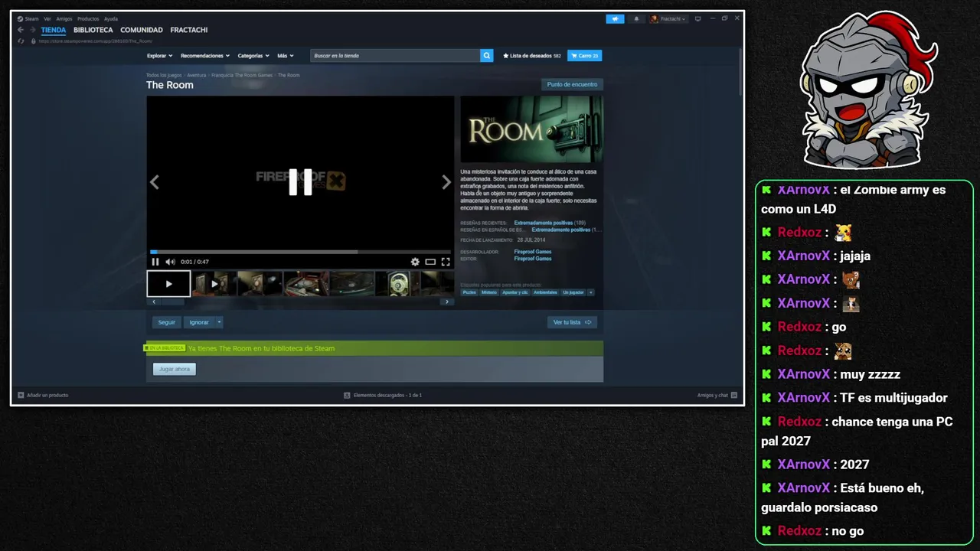Open the Ver menu
This screenshot has width=980, height=551.
[x=47, y=18]
